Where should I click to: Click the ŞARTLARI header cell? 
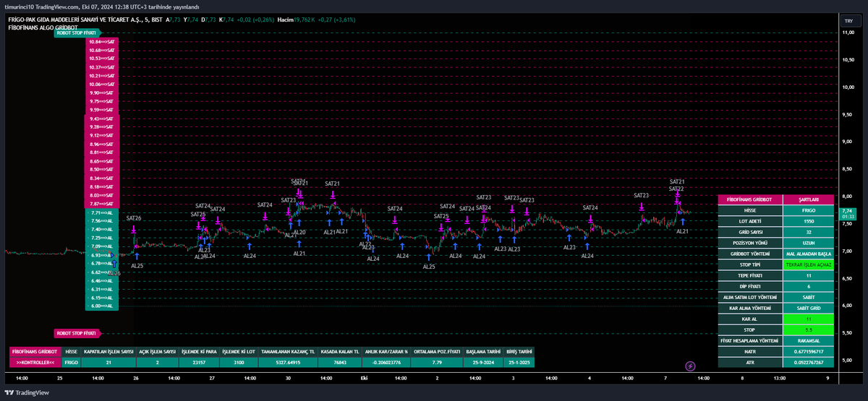tap(809, 199)
